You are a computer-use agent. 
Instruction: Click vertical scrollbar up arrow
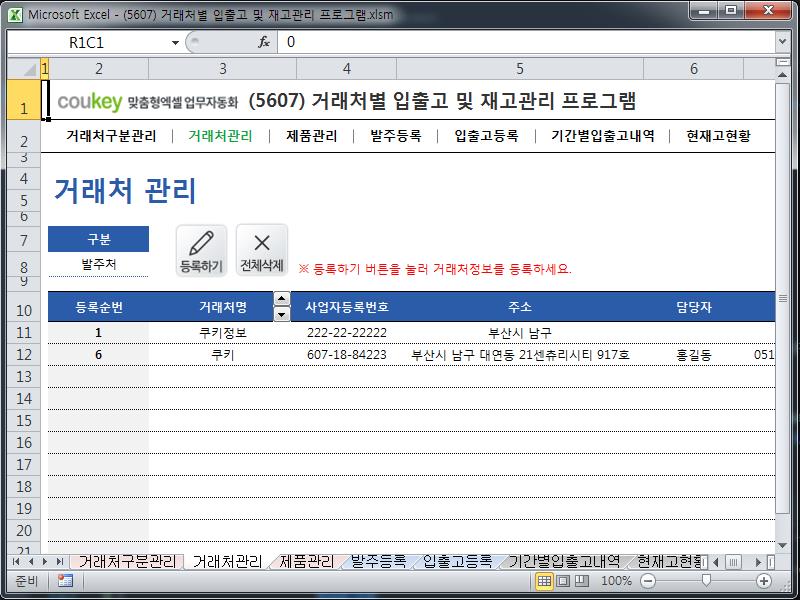(x=782, y=74)
